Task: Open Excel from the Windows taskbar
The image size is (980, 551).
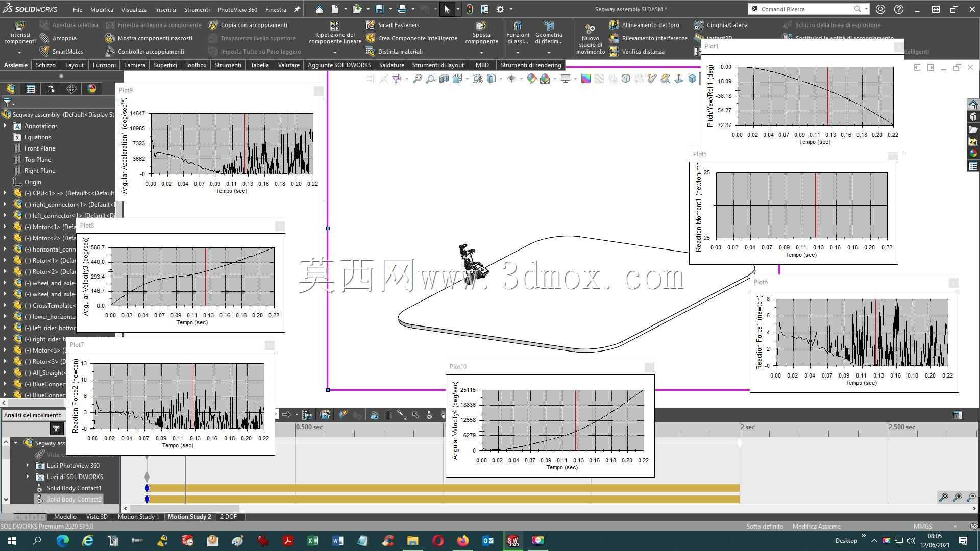Action: click(313, 541)
